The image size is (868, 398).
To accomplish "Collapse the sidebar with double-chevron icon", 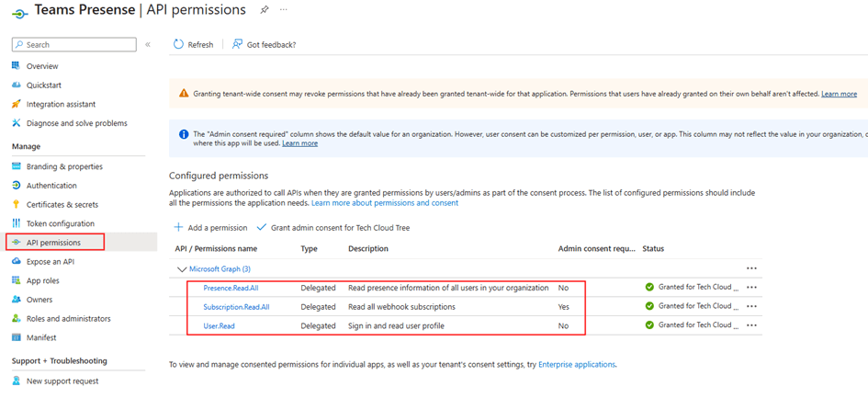I will pyautogui.click(x=148, y=44).
